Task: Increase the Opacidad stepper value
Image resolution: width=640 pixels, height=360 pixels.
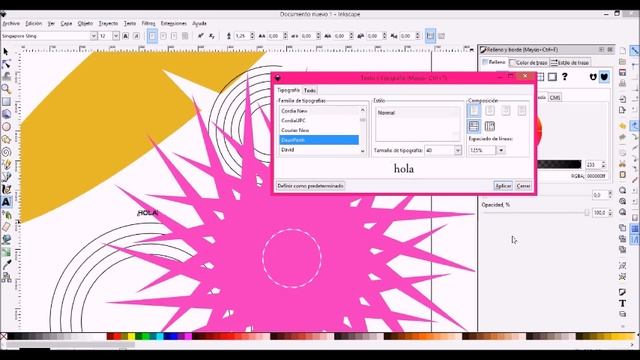Action: pos(610,211)
